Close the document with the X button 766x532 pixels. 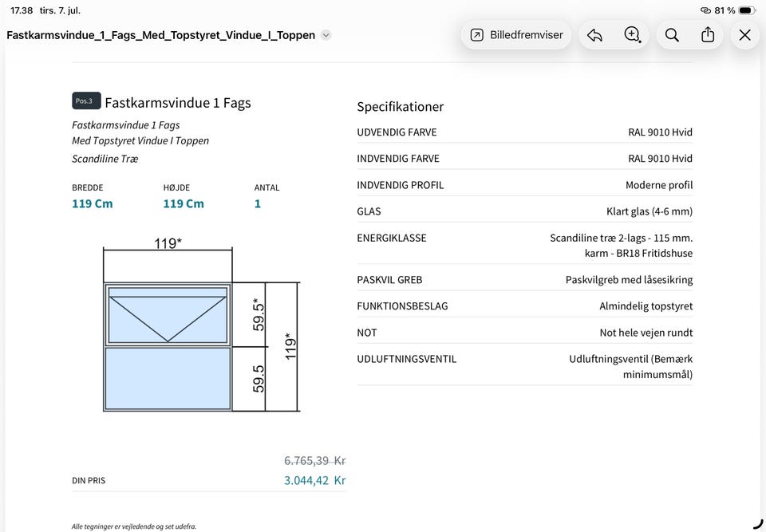click(745, 35)
